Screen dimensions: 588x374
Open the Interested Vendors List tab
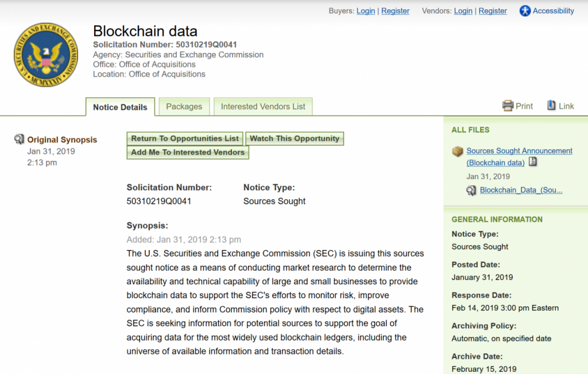[x=263, y=106]
